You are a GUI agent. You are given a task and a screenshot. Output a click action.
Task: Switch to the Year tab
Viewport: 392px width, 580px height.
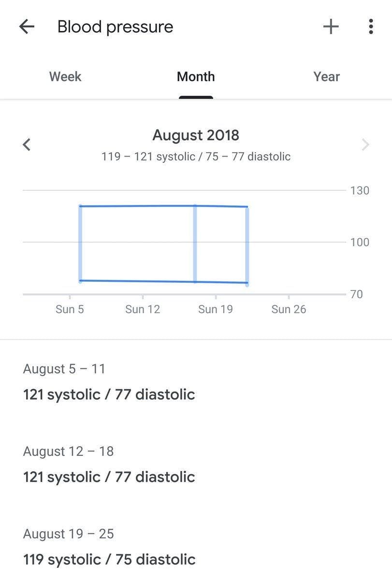tap(326, 77)
